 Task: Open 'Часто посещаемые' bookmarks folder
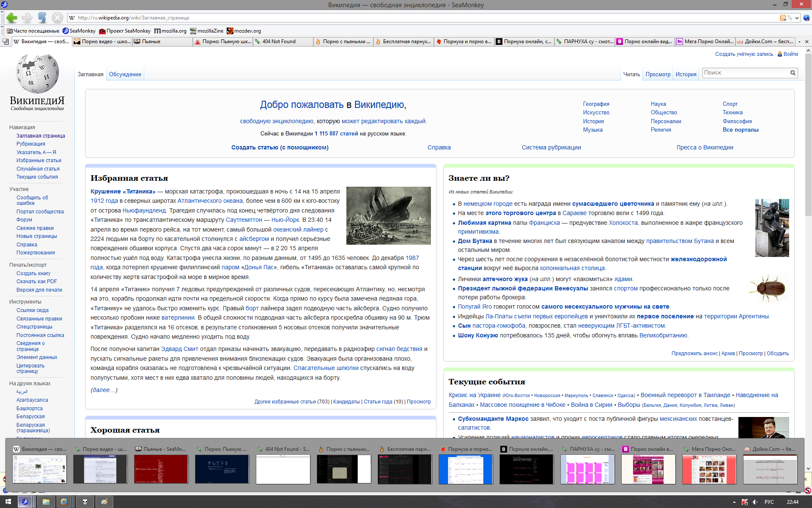point(33,31)
